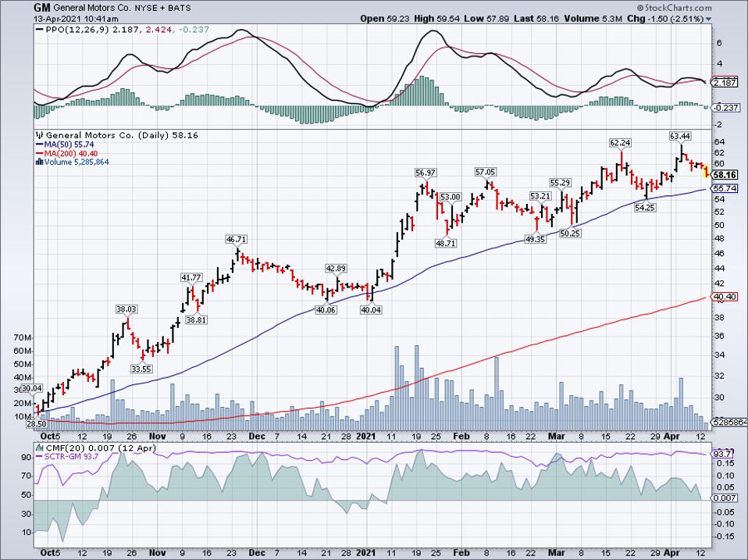Open the StockCharts.com copyright link

point(674,8)
